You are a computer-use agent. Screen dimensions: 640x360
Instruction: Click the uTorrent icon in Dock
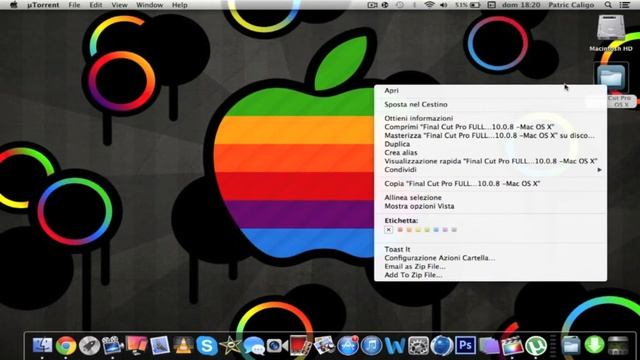coord(536,346)
